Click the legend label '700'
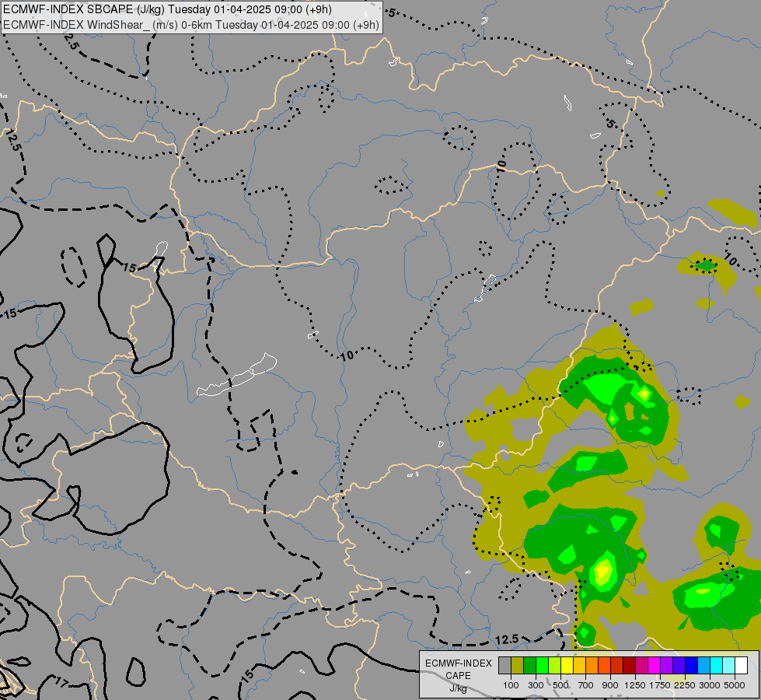The image size is (761, 700). tap(585, 685)
